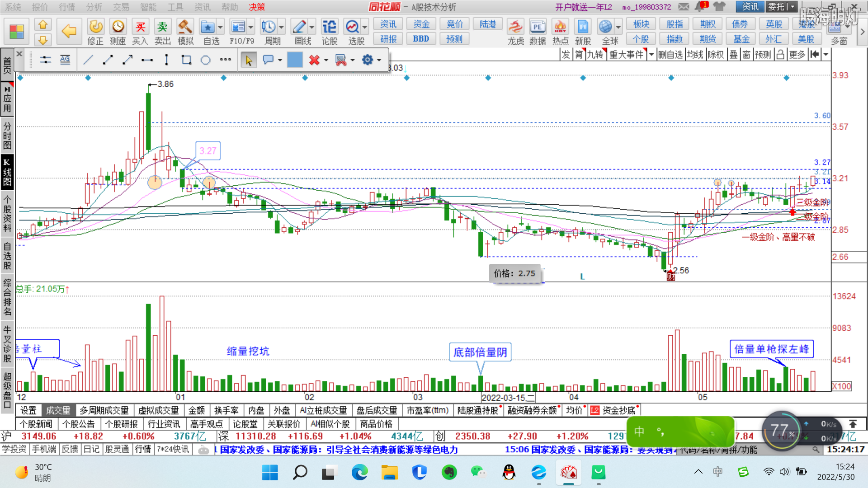Open the 新股 IPO icon
Screen dimensions: 868x488
[x=583, y=27]
